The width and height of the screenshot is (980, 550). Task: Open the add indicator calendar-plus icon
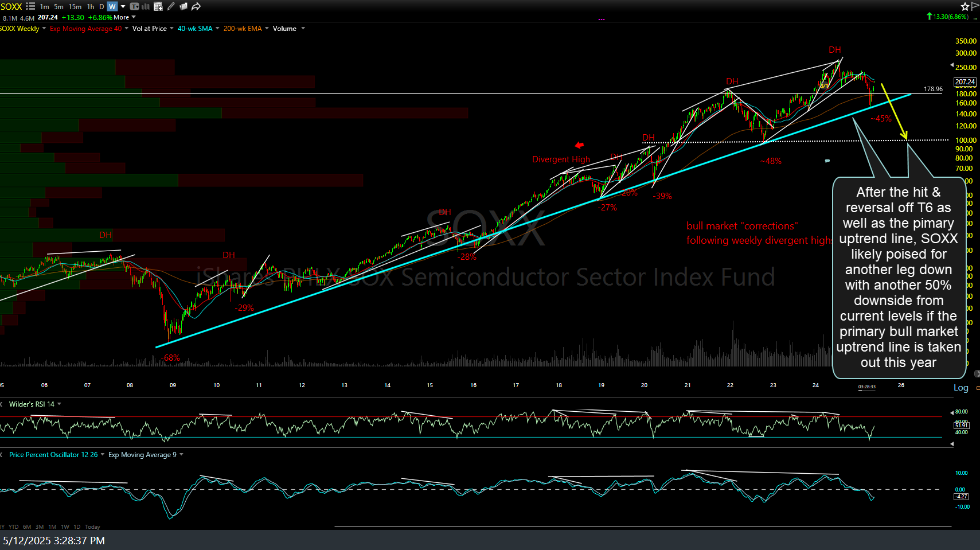tap(158, 7)
